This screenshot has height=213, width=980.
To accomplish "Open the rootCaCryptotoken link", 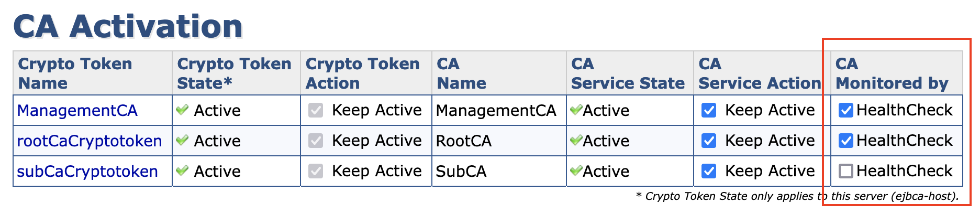I will [90, 141].
